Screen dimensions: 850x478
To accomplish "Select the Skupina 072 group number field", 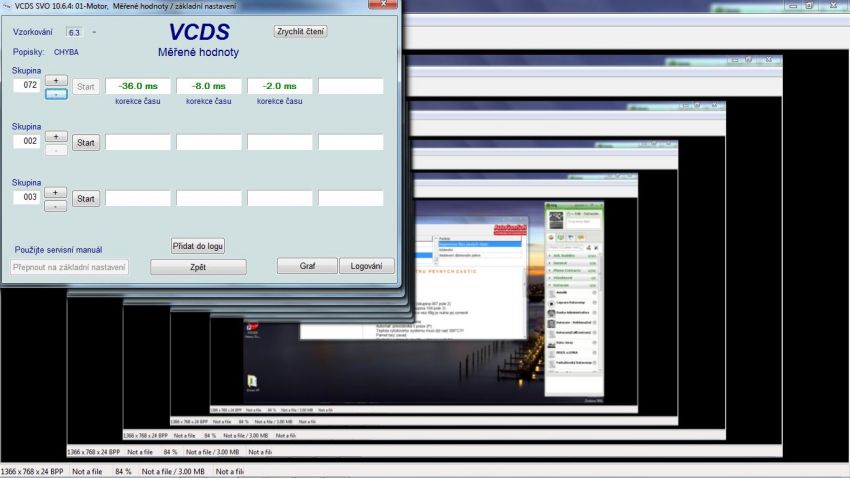I will pyautogui.click(x=30, y=86).
